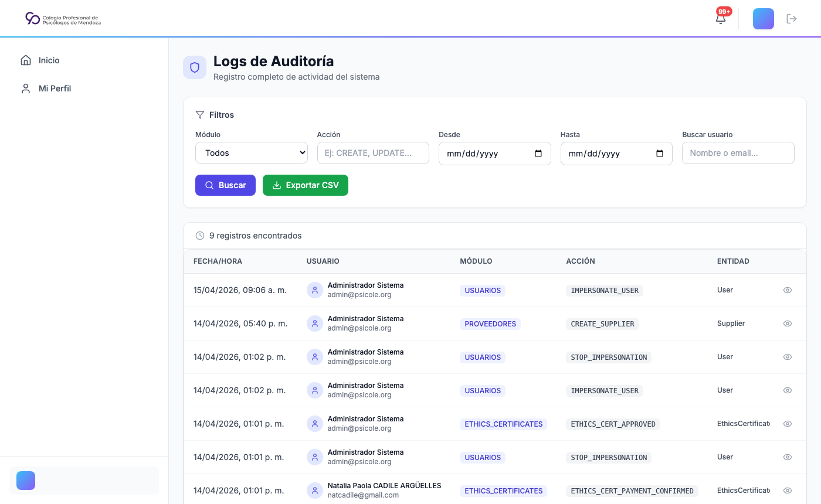
Task: Click the shield icon next to Logs de Auditoría
Action: 195,67
